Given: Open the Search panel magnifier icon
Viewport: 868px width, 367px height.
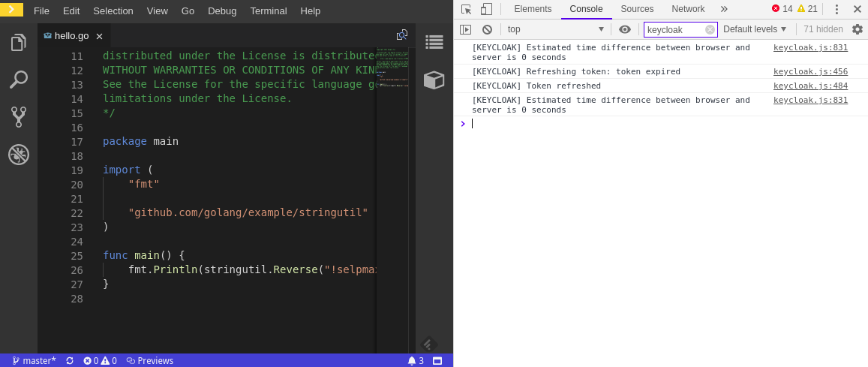Looking at the screenshot, I should pyautogui.click(x=19, y=80).
